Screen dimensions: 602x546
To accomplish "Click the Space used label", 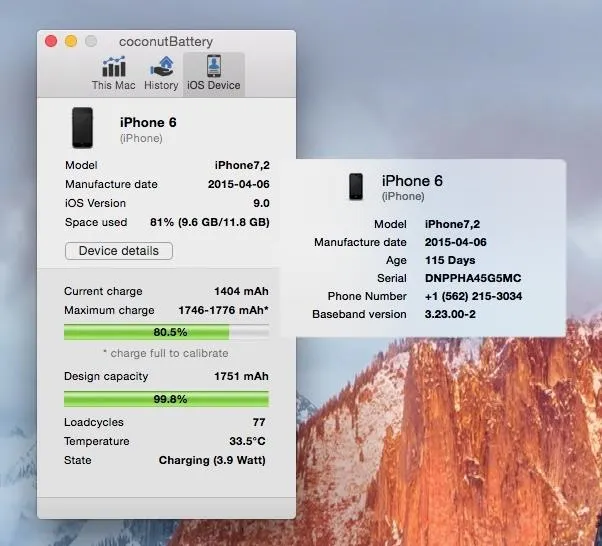I will (96, 222).
